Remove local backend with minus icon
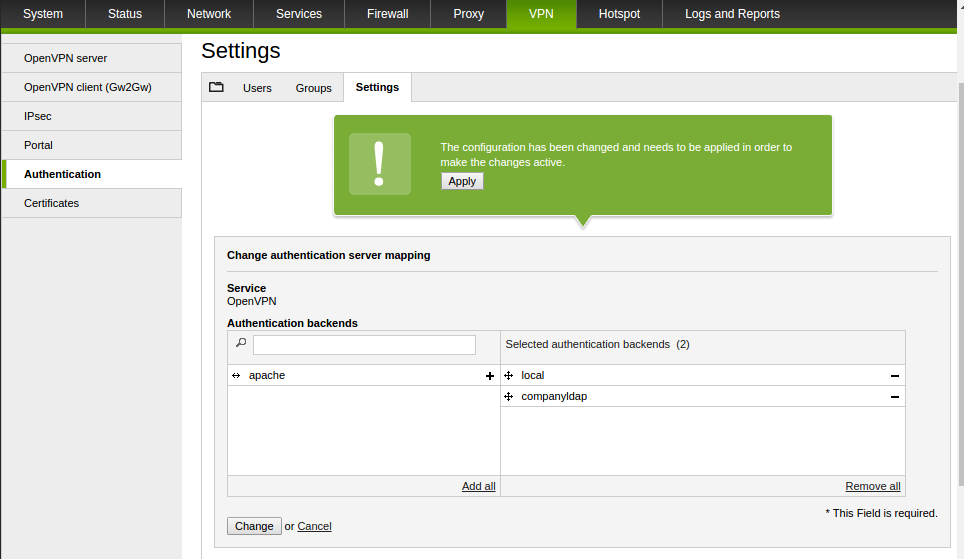 click(x=895, y=376)
